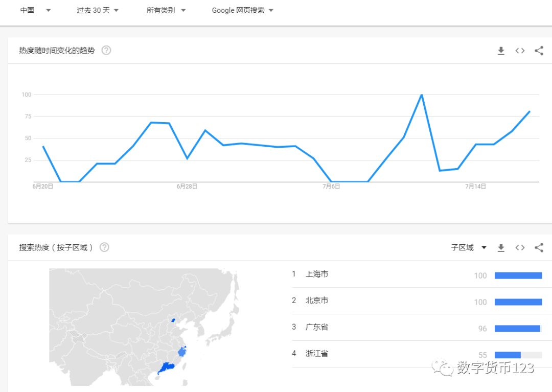Open the embed code for the trend chart
The image size is (552, 392).
pyautogui.click(x=520, y=51)
